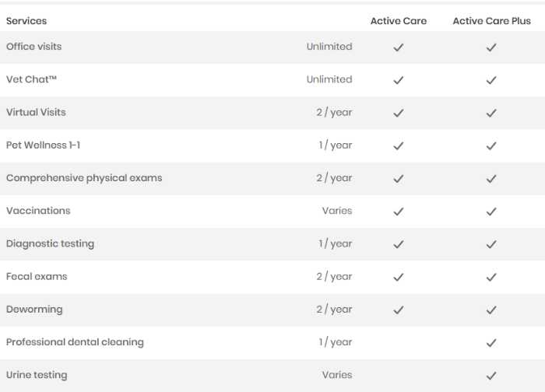Click Active Care checkmark for Comprehensive physical exams
Screen dimensions: 545x392
point(399,178)
